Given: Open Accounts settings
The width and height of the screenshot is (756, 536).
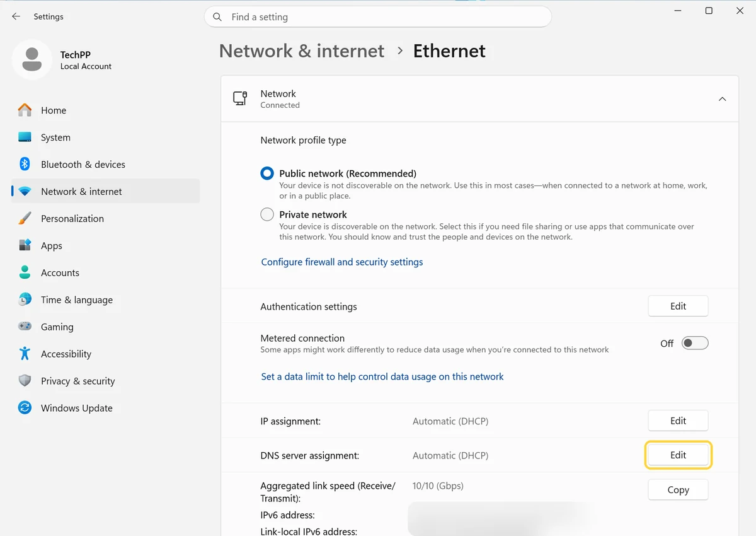Looking at the screenshot, I should 105,273.
